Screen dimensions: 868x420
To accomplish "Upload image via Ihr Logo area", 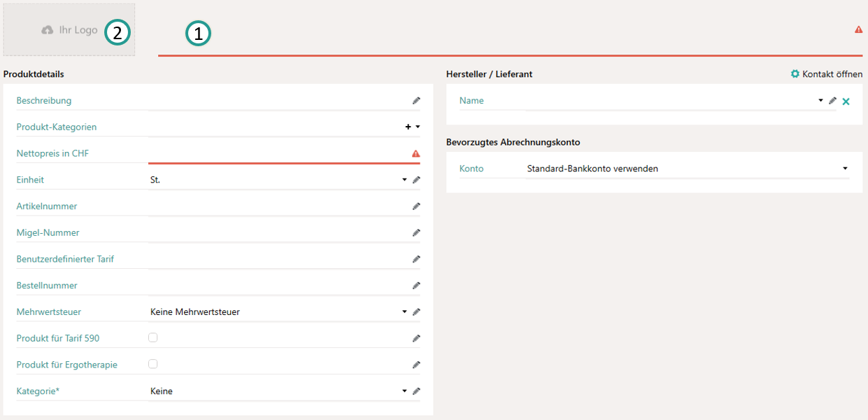I will pos(69,30).
